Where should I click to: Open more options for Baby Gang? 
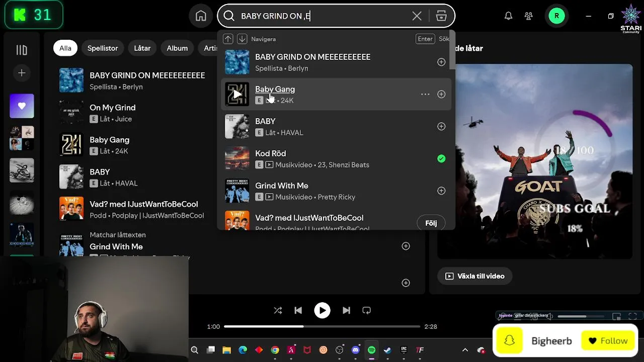[425, 94]
